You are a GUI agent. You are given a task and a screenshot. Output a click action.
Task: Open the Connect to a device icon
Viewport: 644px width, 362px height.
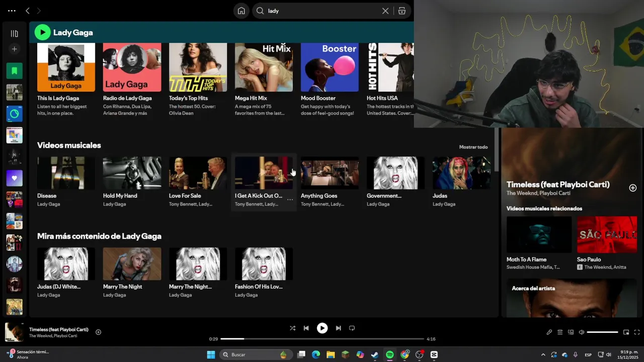pyautogui.click(x=571, y=332)
